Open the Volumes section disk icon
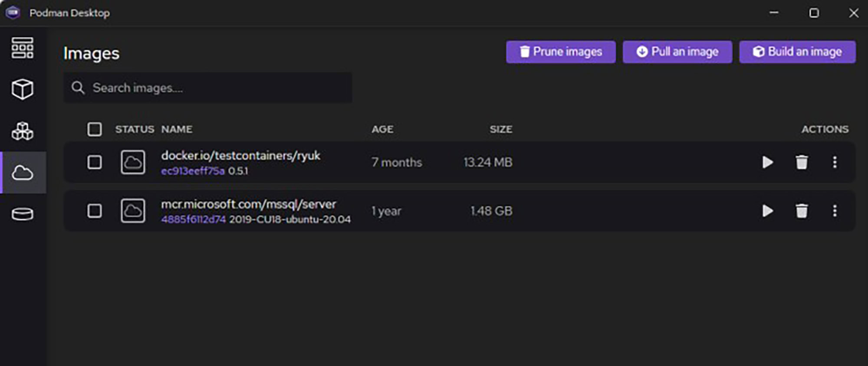Screen dimensions: 868x366 tap(23, 214)
